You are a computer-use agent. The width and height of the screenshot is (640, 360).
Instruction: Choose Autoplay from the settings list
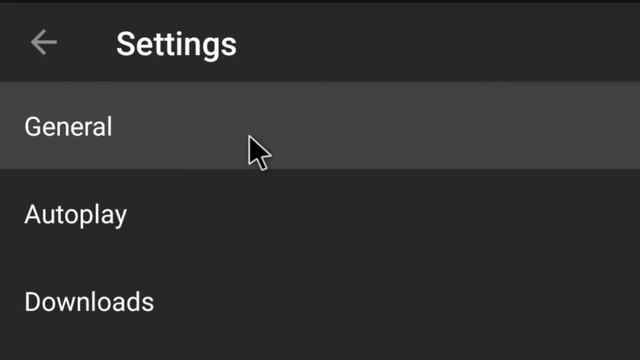click(320, 214)
